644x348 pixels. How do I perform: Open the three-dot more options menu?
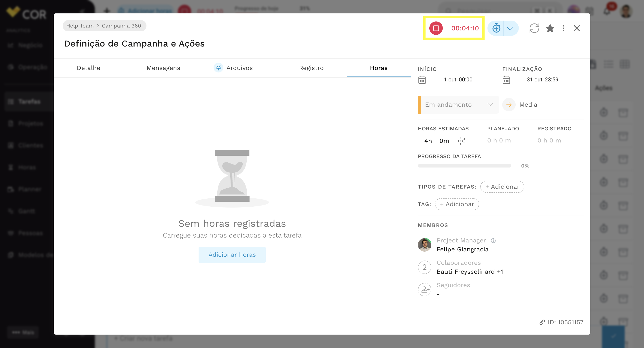coord(563,28)
